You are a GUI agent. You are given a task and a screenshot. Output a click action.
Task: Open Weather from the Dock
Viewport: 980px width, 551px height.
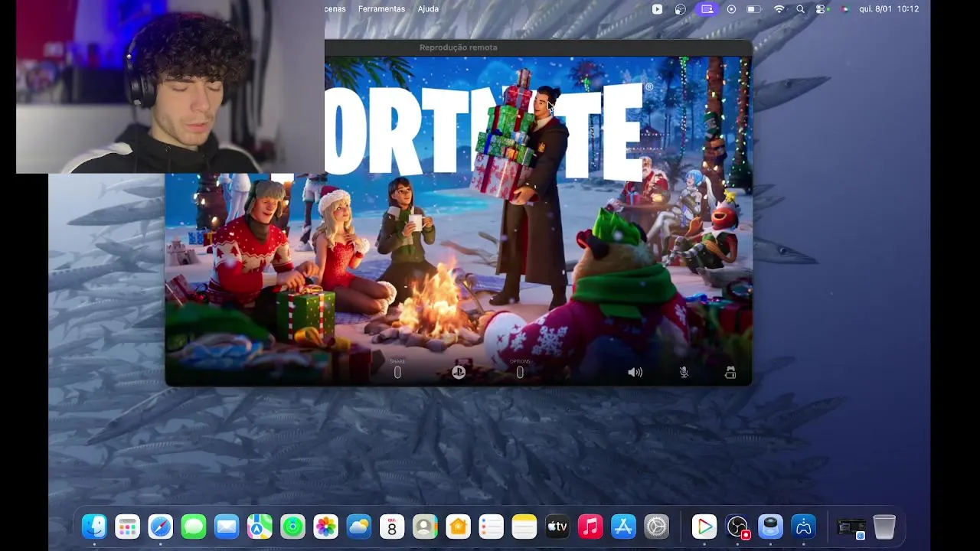[x=359, y=527]
